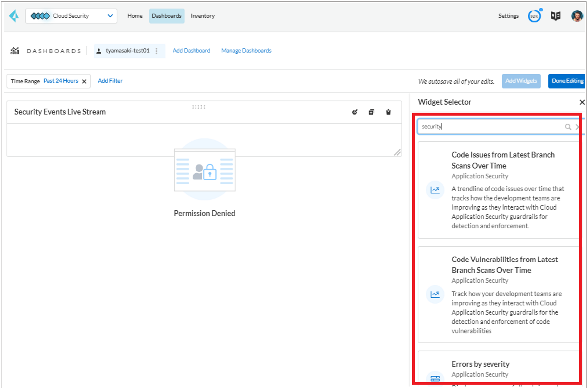Switch to the Inventory tab
This screenshot has width=588, height=390.
click(x=202, y=16)
